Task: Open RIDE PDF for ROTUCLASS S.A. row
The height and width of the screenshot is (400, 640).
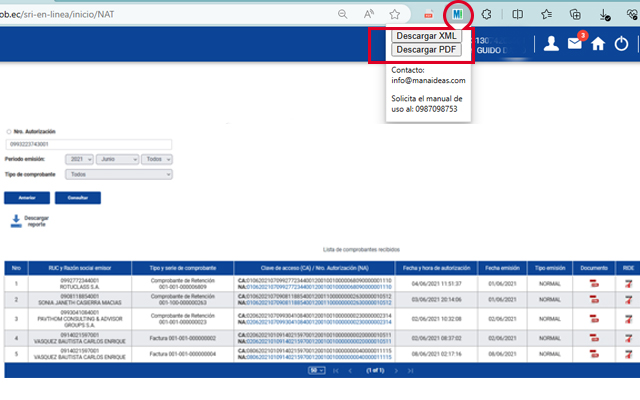Action: 628,284
